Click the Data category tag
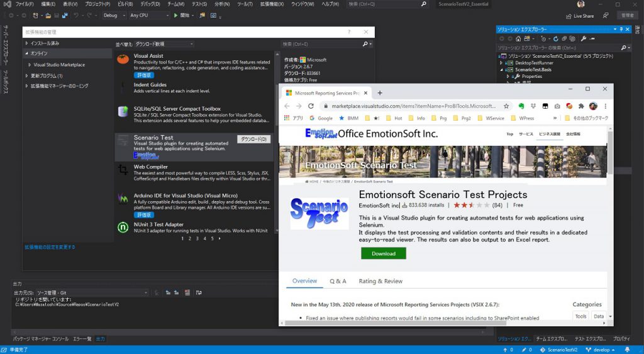The image size is (644, 354). tap(599, 316)
